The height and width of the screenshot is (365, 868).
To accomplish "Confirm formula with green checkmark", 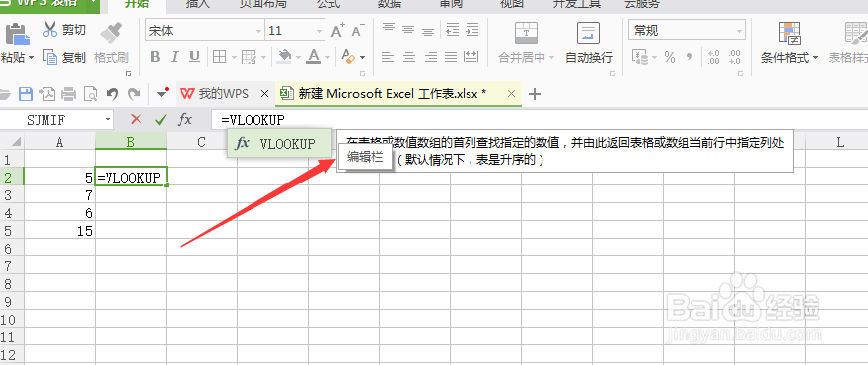I will [161, 119].
